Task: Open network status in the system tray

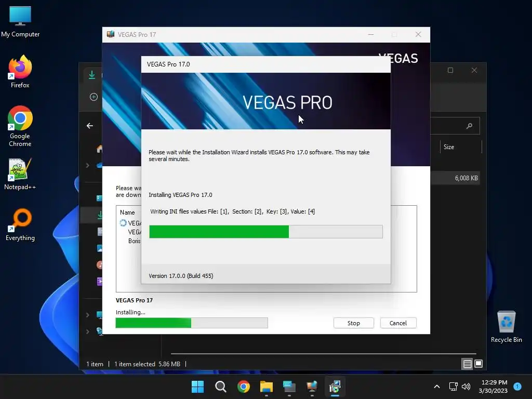Action: coord(453,387)
